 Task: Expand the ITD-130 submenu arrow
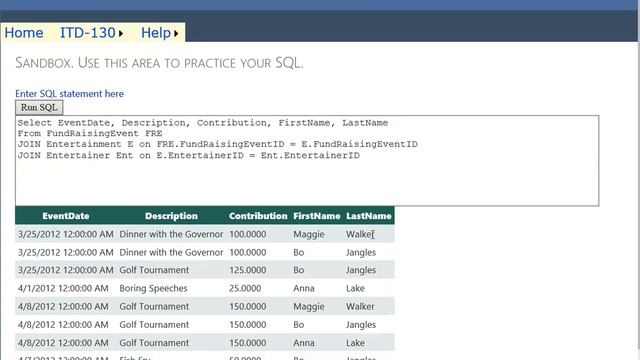click(x=121, y=33)
